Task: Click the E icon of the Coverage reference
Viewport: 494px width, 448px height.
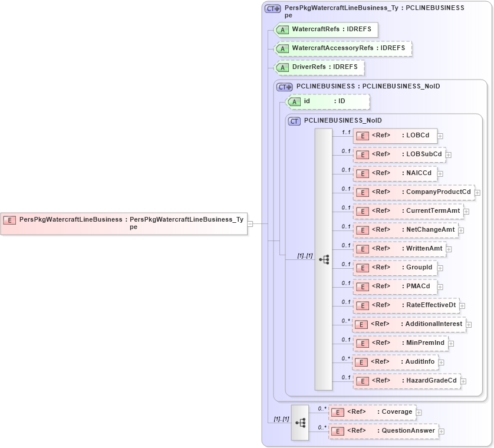Action: pos(338,411)
